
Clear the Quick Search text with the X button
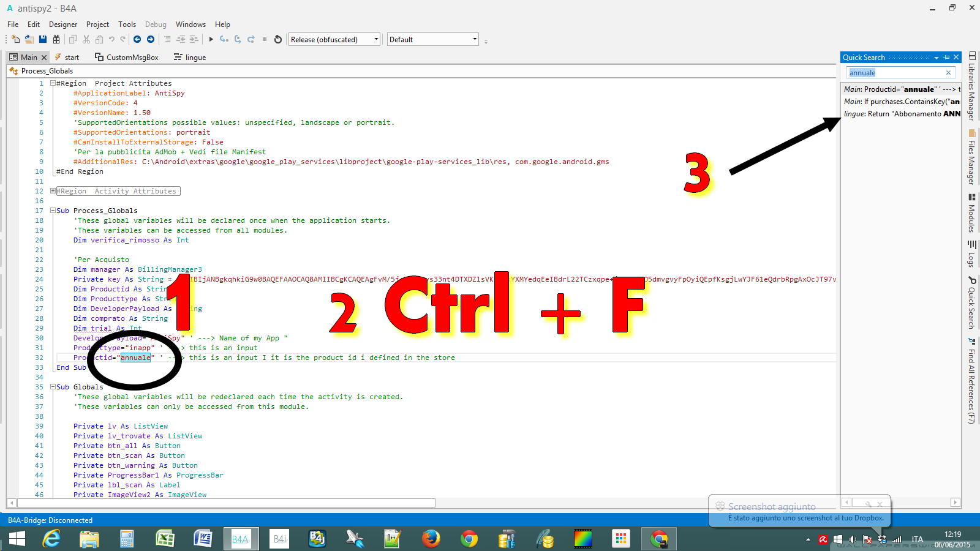coord(947,72)
